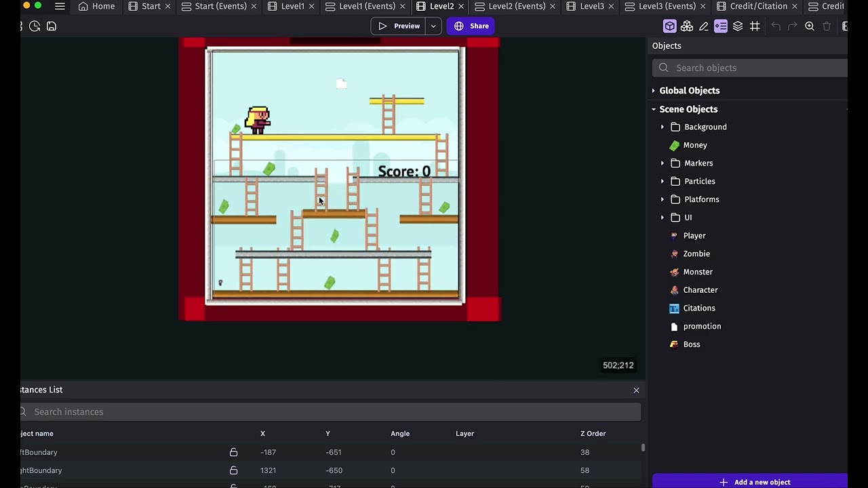Click the zoom magnifier icon
The image size is (868, 488).
(810, 26)
